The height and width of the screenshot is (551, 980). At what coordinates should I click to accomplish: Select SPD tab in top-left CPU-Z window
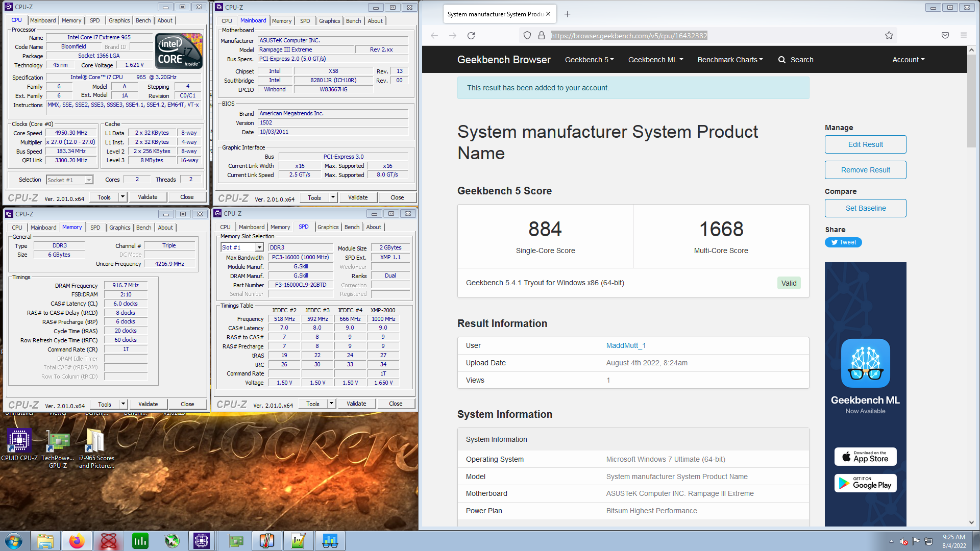click(x=94, y=20)
